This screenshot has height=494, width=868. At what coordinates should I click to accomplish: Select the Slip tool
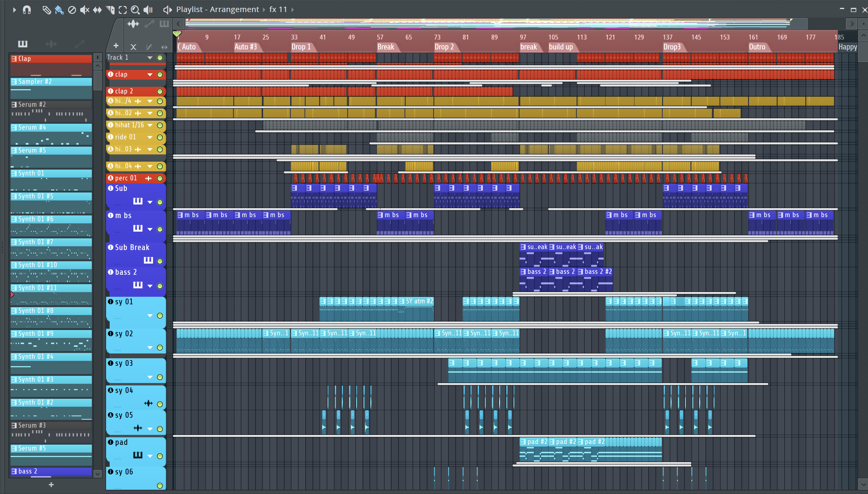point(97,10)
